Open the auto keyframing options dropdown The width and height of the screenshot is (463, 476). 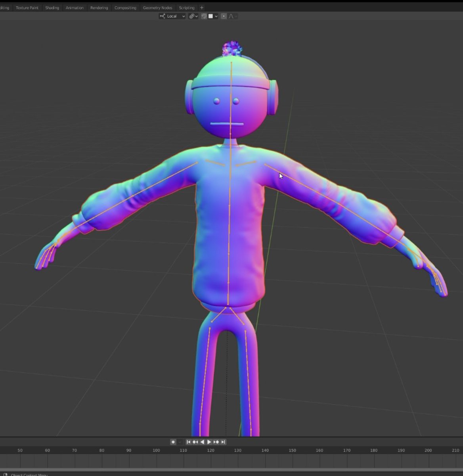pos(180,442)
